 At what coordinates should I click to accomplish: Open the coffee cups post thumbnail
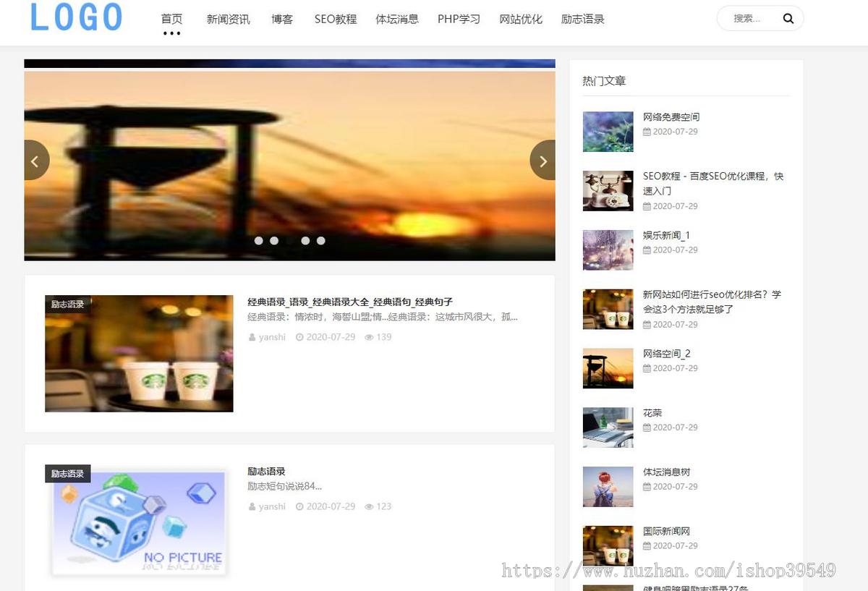tap(139, 354)
